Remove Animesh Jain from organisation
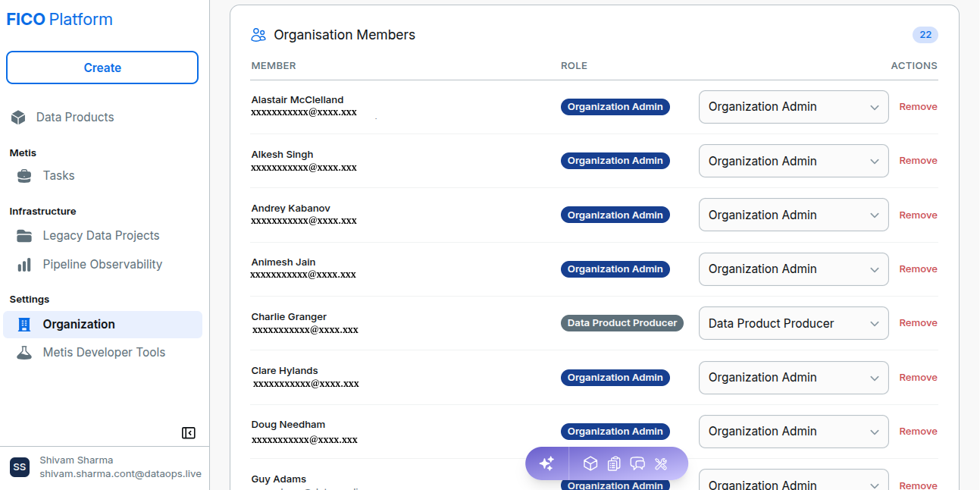 coord(918,269)
